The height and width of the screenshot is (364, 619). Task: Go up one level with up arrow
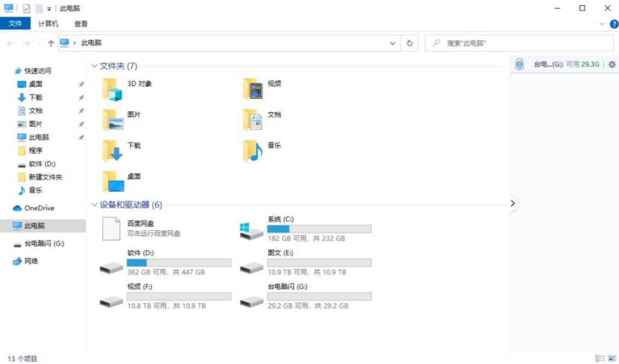tap(51, 43)
